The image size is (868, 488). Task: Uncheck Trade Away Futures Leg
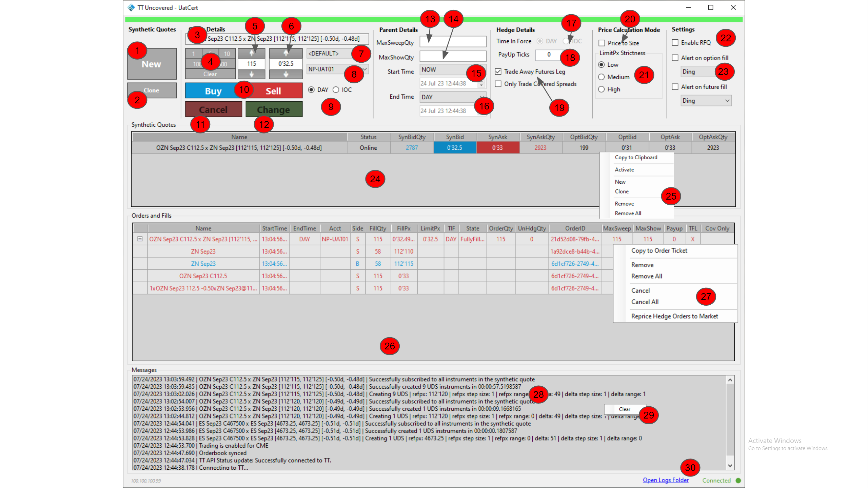[498, 72]
